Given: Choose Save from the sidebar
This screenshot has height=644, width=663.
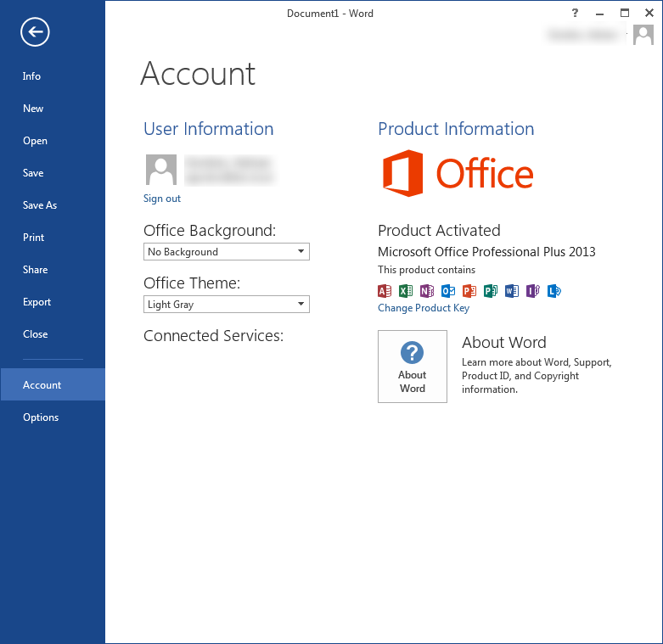Looking at the screenshot, I should point(33,173).
